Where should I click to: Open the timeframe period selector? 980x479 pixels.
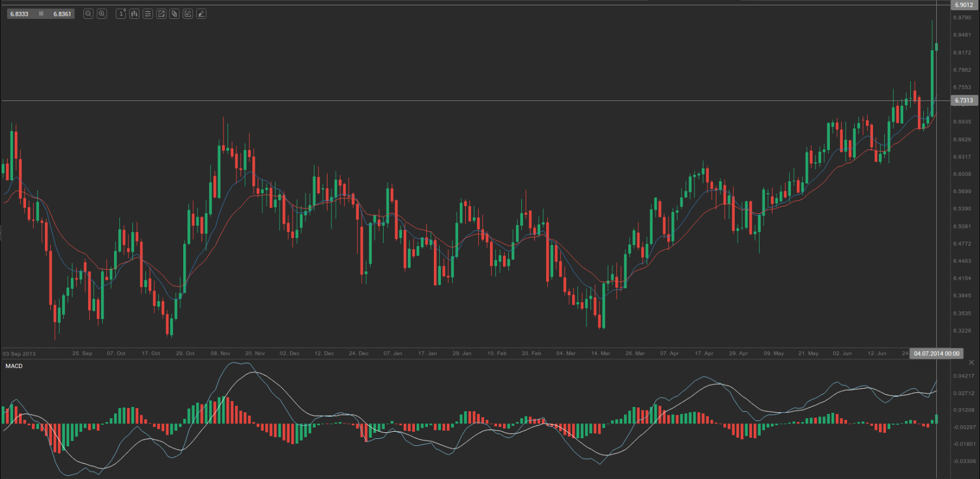pyautogui.click(x=121, y=14)
